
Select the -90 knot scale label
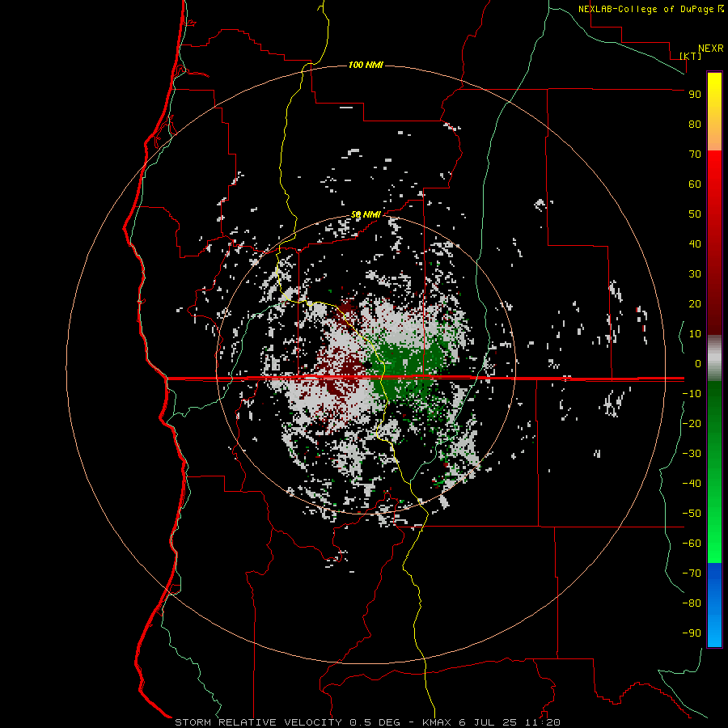(x=692, y=633)
